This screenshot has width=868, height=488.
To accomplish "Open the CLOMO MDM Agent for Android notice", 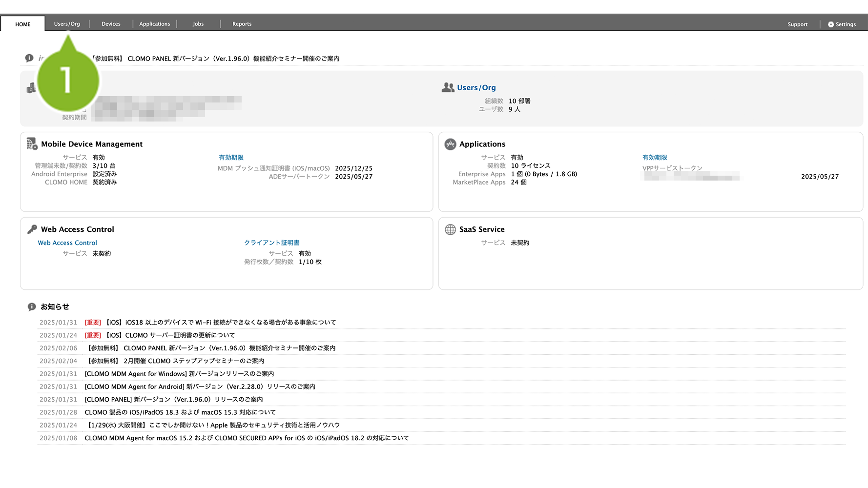I will [x=200, y=386].
